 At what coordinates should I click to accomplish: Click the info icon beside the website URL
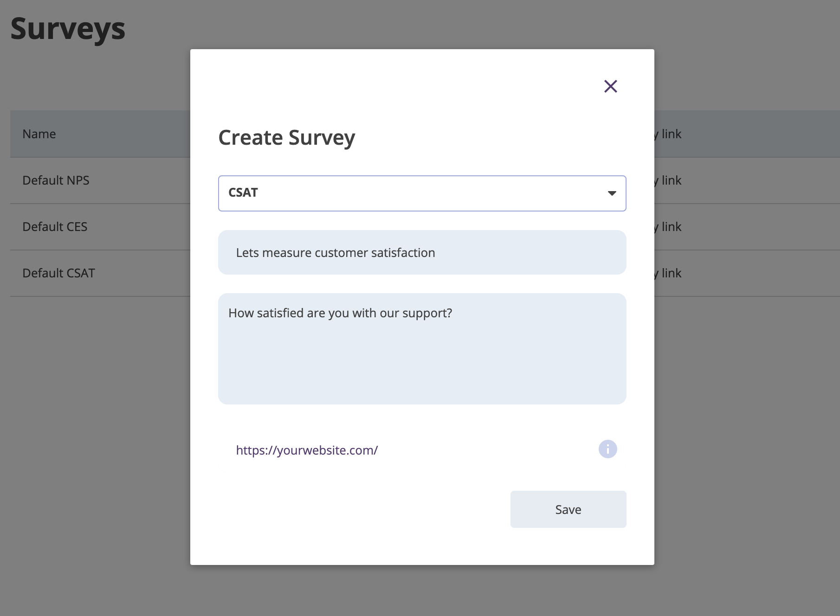(x=607, y=449)
